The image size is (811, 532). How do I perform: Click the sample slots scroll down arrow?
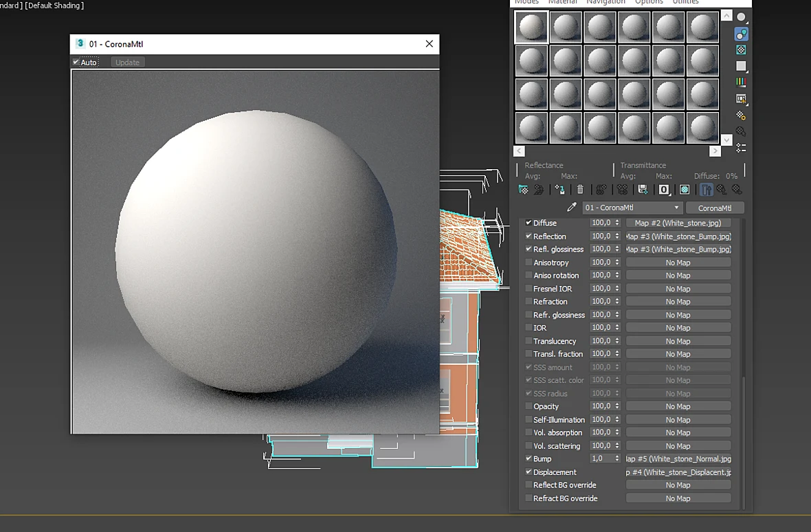pyautogui.click(x=726, y=140)
